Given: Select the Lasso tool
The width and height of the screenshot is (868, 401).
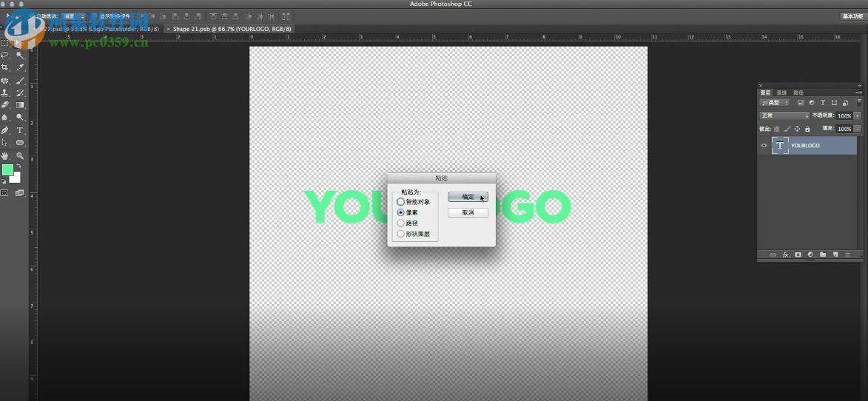Looking at the screenshot, I should pyautogui.click(x=5, y=55).
